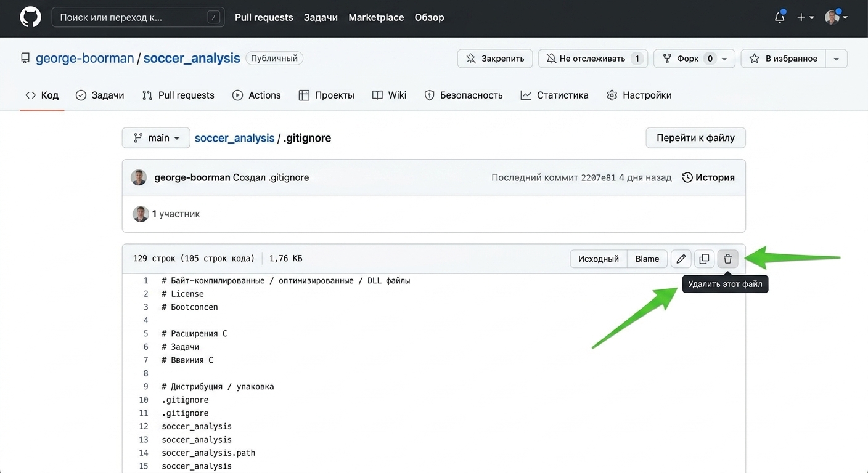This screenshot has height=473, width=868.
Task: Toggle the Не отслеживать watch button
Action: tap(593, 59)
